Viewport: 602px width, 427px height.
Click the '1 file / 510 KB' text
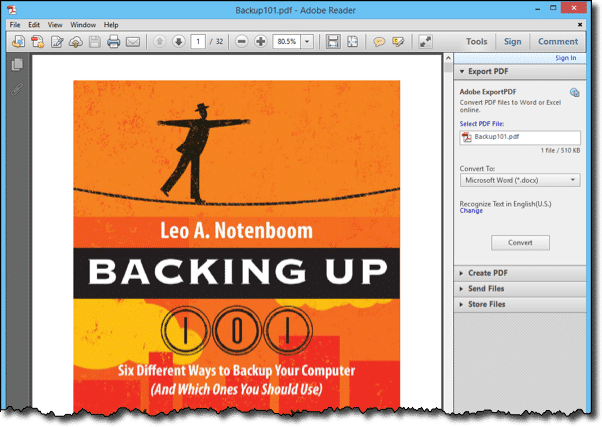(x=560, y=151)
